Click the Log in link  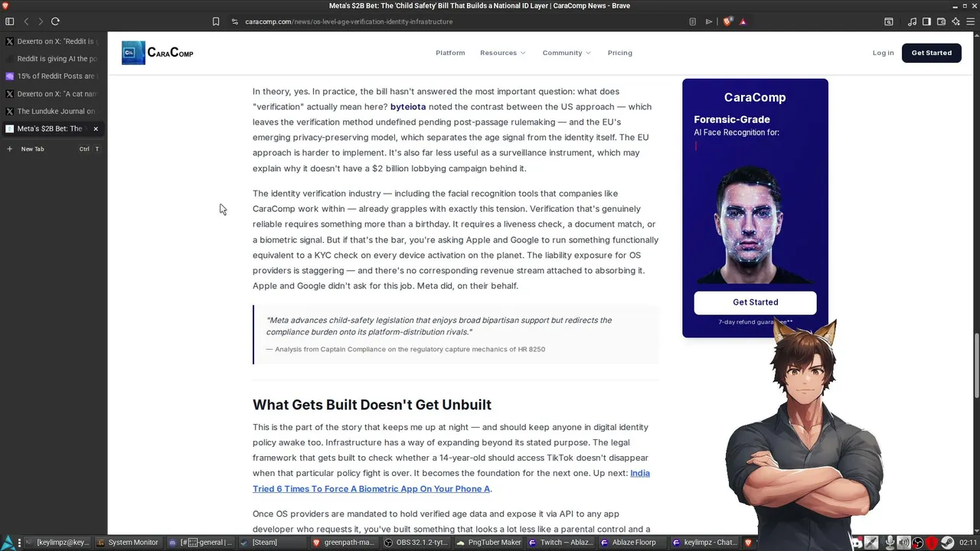[x=883, y=53]
